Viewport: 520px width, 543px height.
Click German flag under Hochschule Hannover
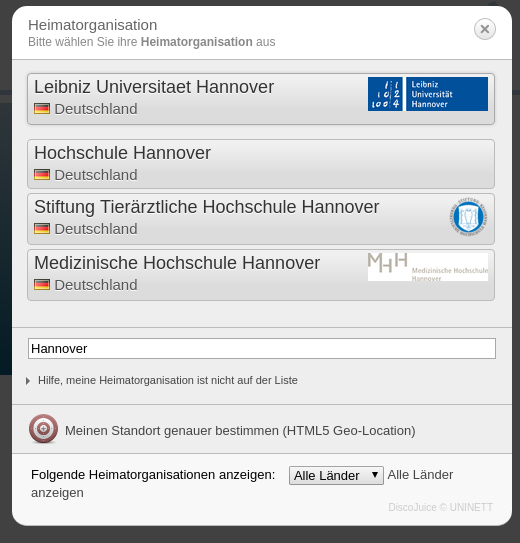pos(42,175)
